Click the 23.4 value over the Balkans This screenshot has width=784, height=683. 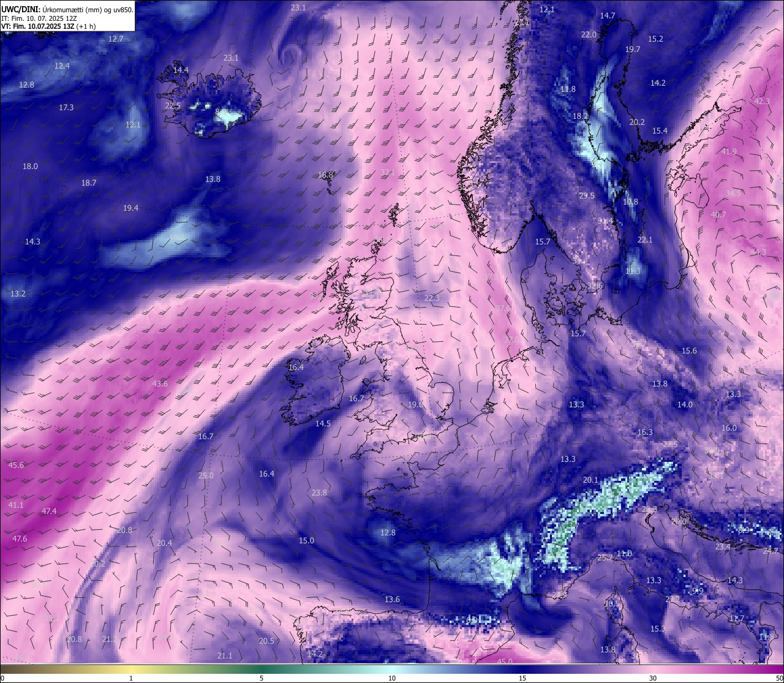(x=723, y=546)
